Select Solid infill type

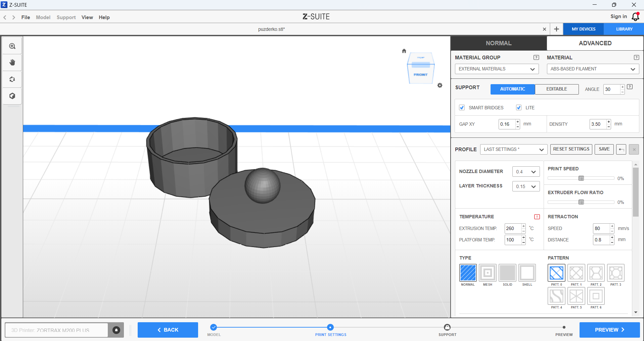[x=507, y=273]
